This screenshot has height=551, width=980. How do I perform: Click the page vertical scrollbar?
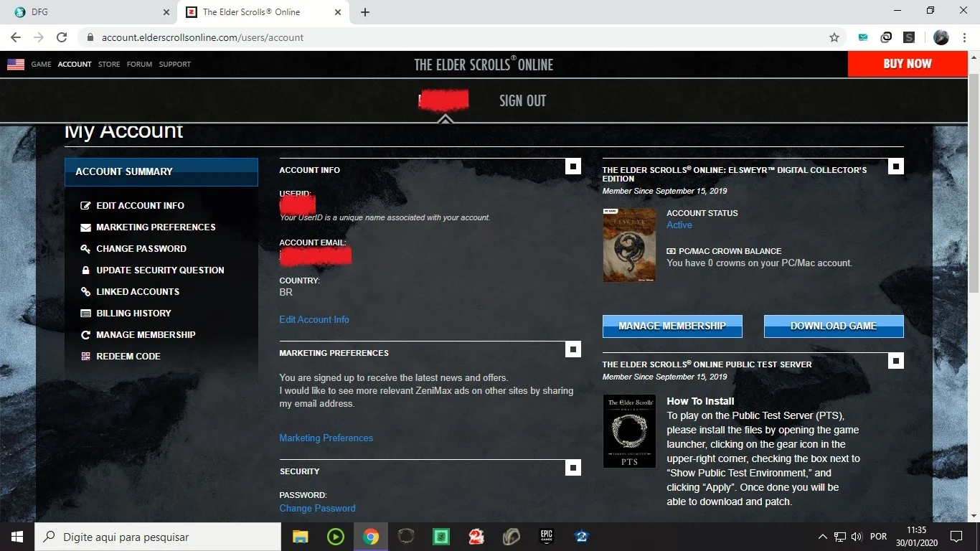tap(974, 183)
